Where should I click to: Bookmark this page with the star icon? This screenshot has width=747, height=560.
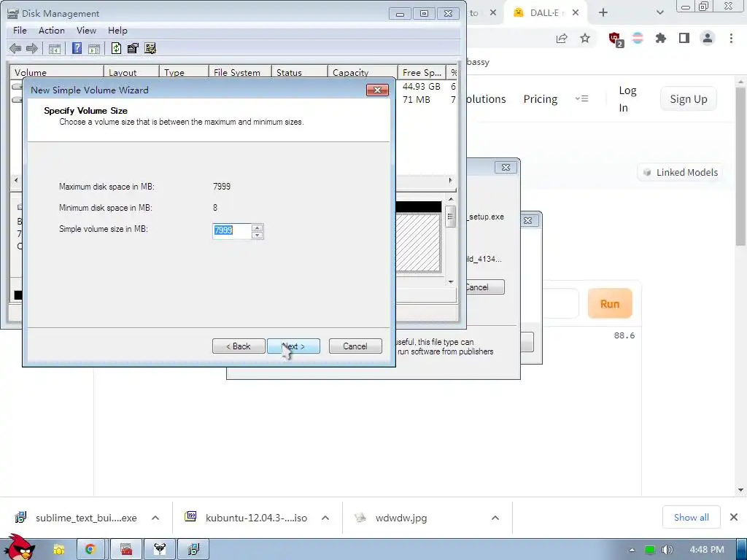[585, 39]
